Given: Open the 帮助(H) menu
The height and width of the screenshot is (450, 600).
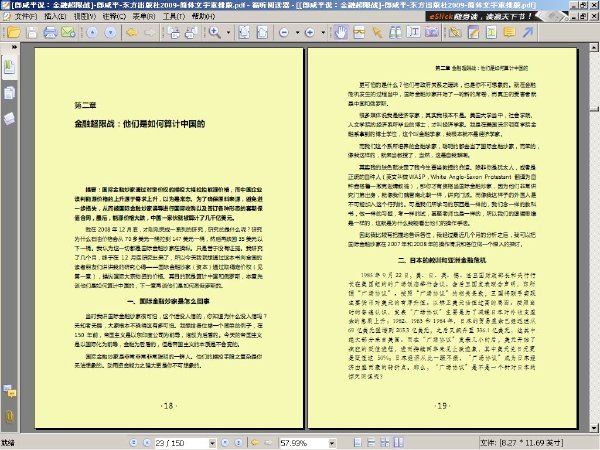Looking at the screenshot, I should point(203,16).
